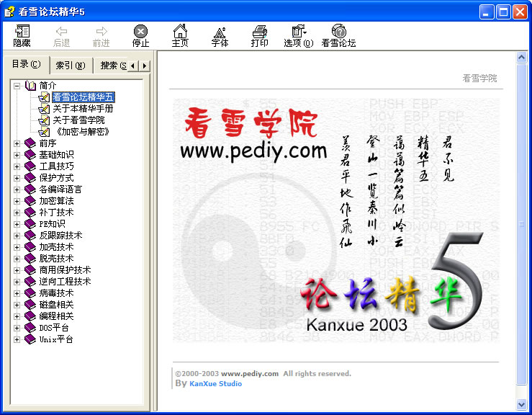Image resolution: width=532 pixels, height=415 pixels.
Task: Click the page icon beside 《加密与解密》
Action: 44,132
